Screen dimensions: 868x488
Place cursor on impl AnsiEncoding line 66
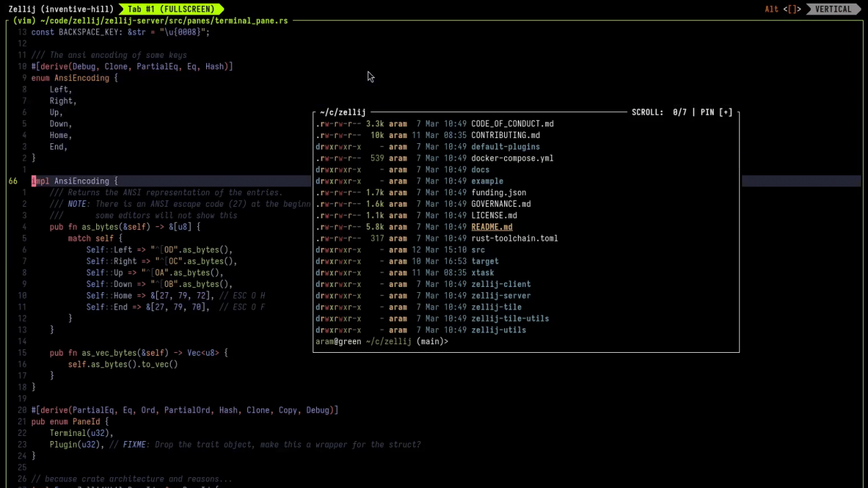pyautogui.click(x=75, y=181)
